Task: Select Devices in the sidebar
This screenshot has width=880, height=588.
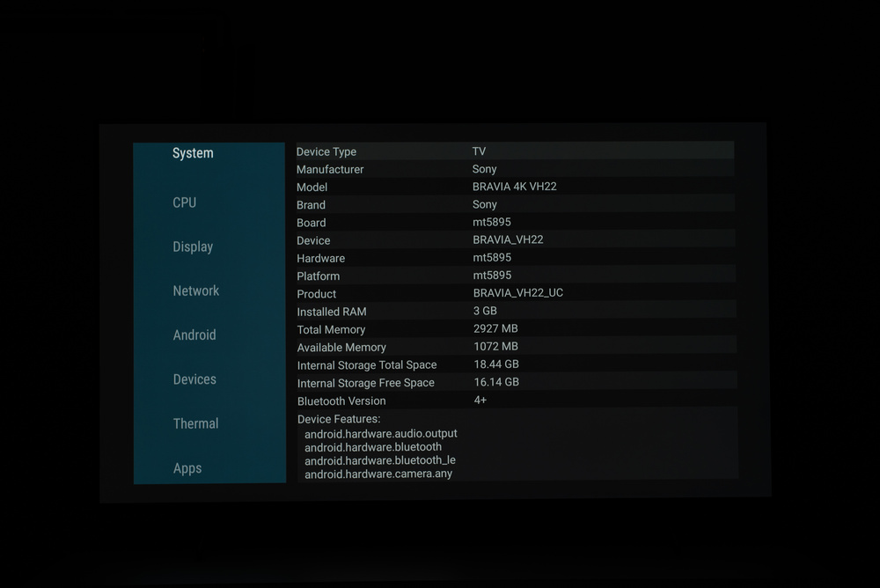Action: click(194, 379)
